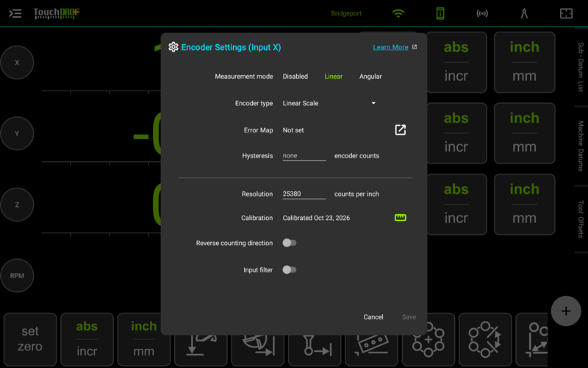Click the Bridgeport machine name in the top bar
This screenshot has height=368, width=588.
point(346,13)
